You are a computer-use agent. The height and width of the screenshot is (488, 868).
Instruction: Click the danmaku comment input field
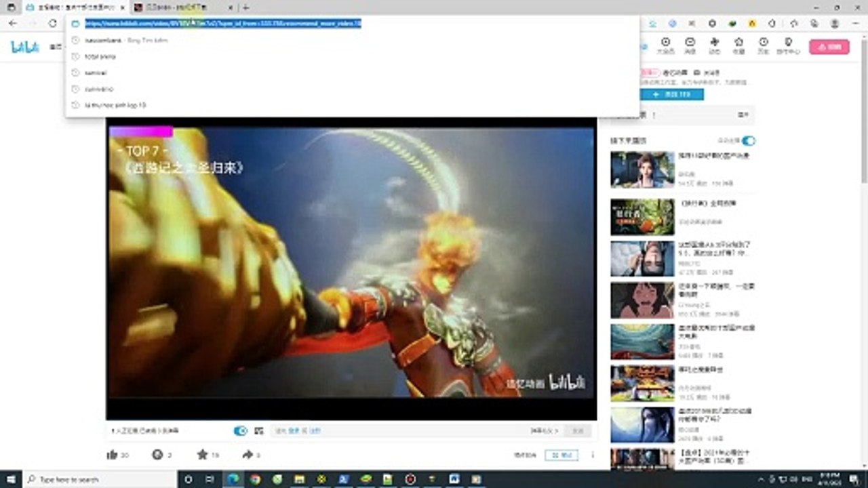(400, 430)
